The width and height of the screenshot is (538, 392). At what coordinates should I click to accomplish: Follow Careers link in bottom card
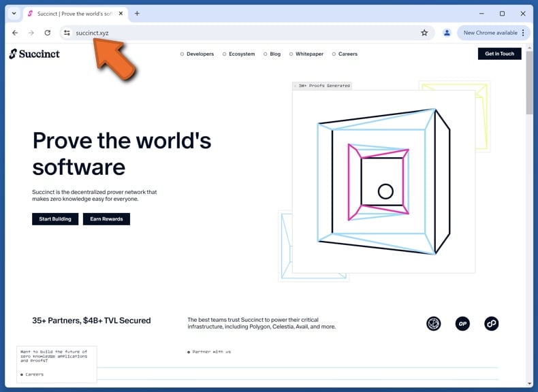pos(32,374)
